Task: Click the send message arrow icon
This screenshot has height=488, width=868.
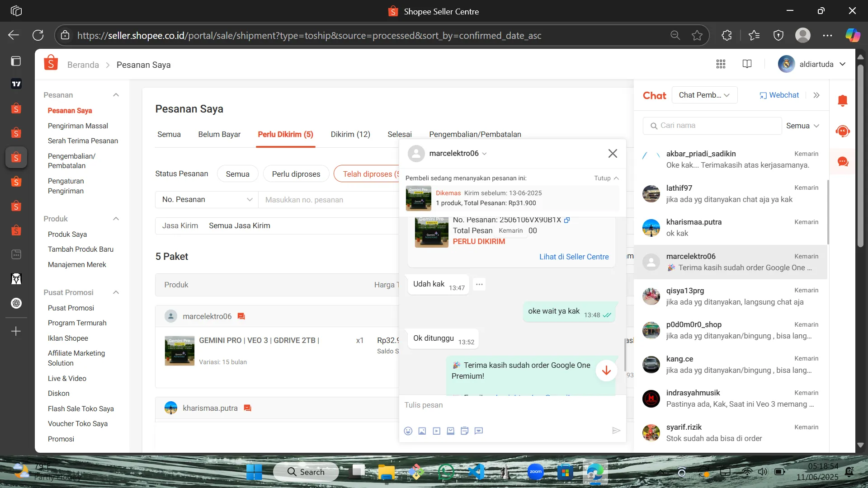Action: coord(616,431)
